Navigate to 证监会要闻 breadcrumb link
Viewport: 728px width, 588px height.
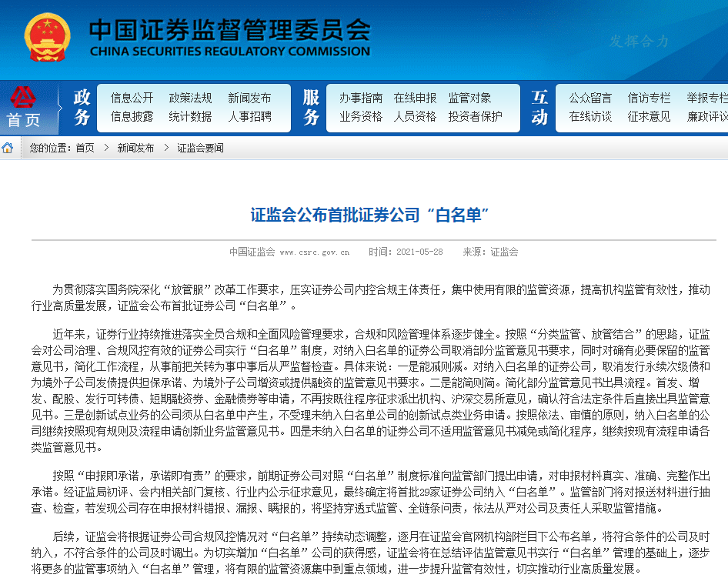pos(200,148)
